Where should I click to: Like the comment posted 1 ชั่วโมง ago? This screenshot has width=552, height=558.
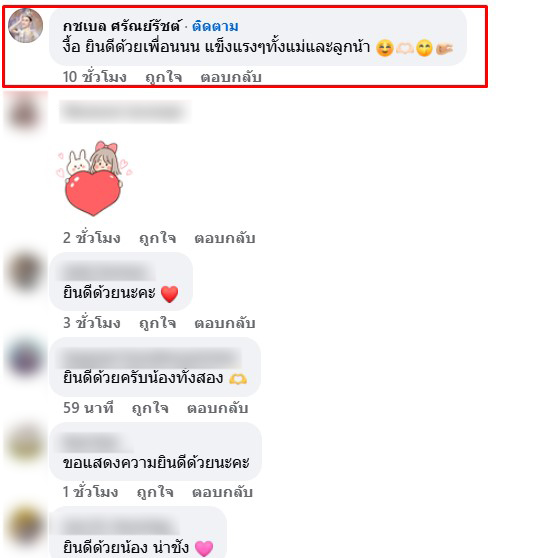pos(155,492)
